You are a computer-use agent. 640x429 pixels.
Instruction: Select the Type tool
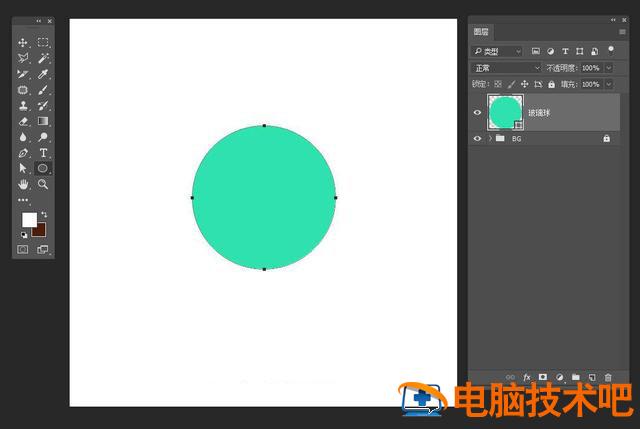click(43, 153)
